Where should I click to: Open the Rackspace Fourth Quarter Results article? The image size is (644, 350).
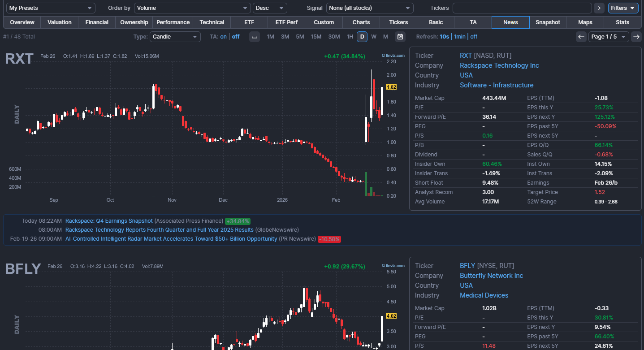(x=160, y=230)
